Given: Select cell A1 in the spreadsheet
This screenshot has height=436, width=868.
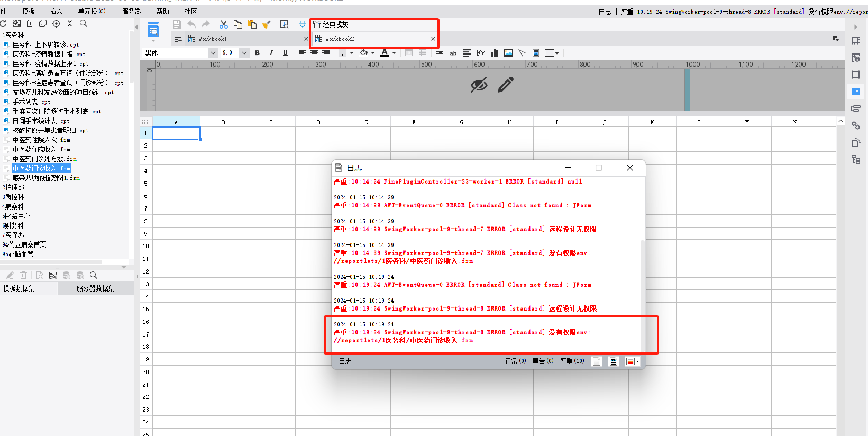Looking at the screenshot, I should pos(176,133).
